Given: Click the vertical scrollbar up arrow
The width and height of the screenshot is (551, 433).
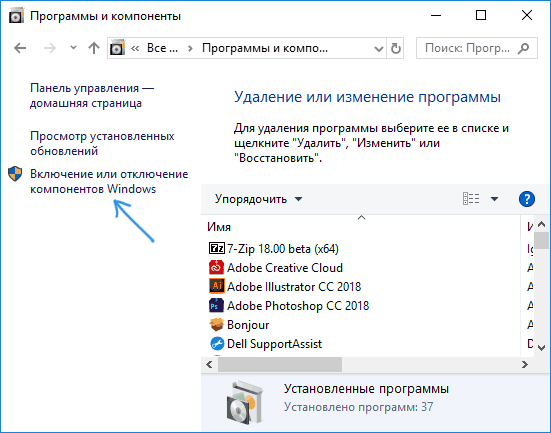Looking at the screenshot, I should [542, 224].
